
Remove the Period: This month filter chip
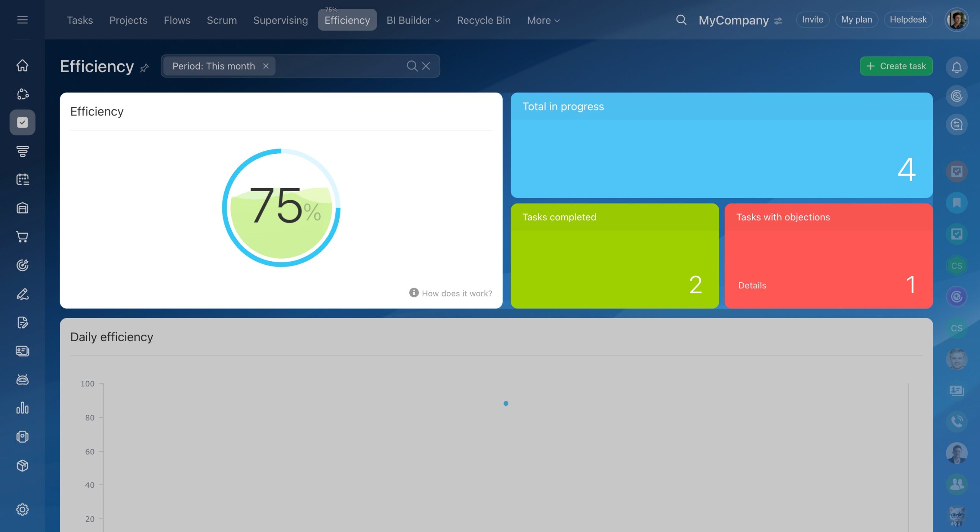point(266,66)
